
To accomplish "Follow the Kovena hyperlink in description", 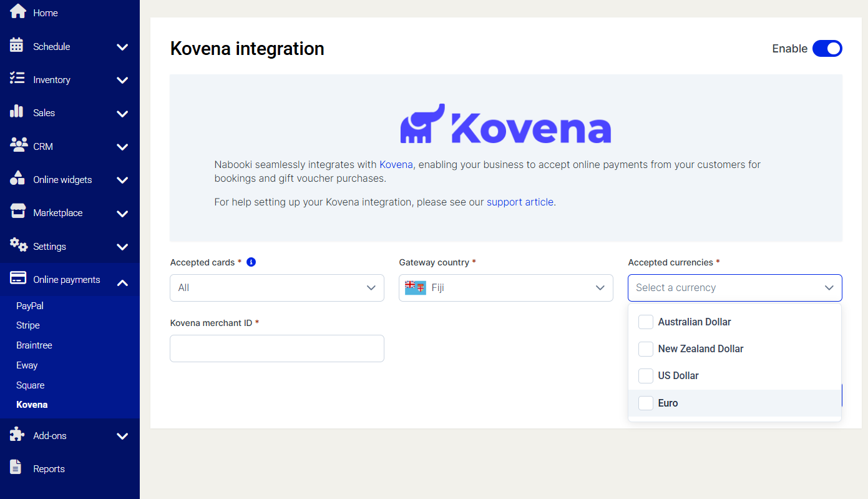I will 397,165.
